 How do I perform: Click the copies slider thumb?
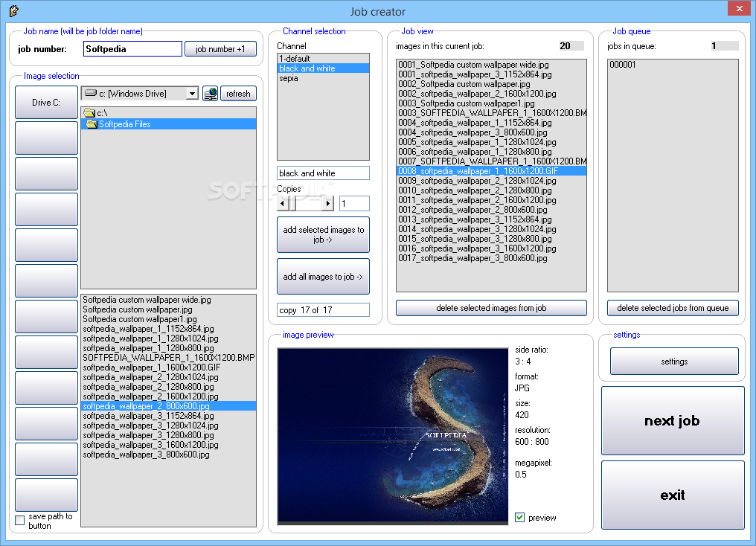(x=292, y=203)
